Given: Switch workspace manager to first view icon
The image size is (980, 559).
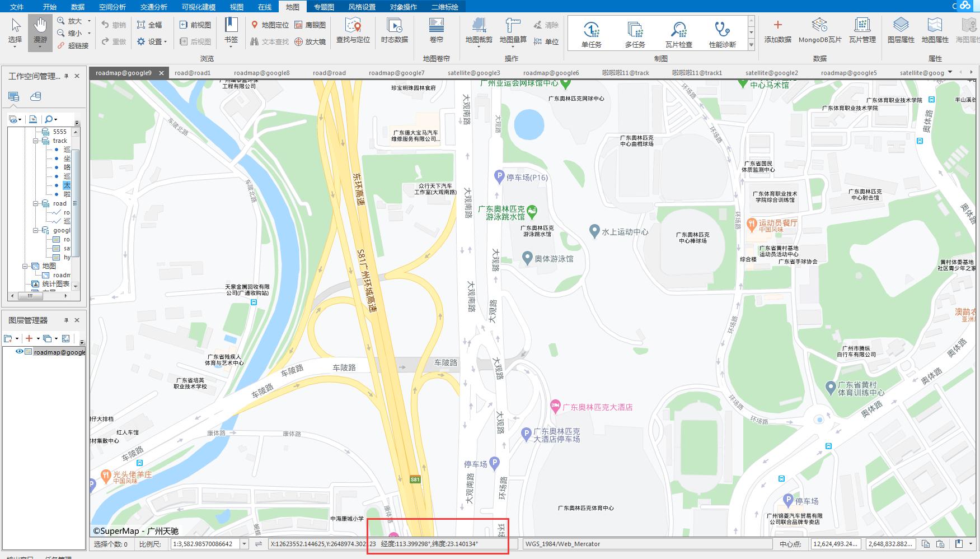Looking at the screenshot, I should [14, 96].
